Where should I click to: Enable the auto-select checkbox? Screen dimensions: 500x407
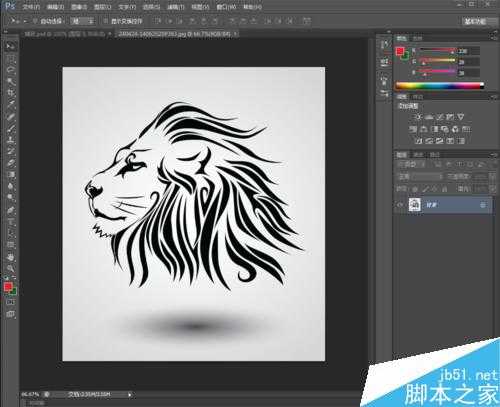[x=35, y=21]
